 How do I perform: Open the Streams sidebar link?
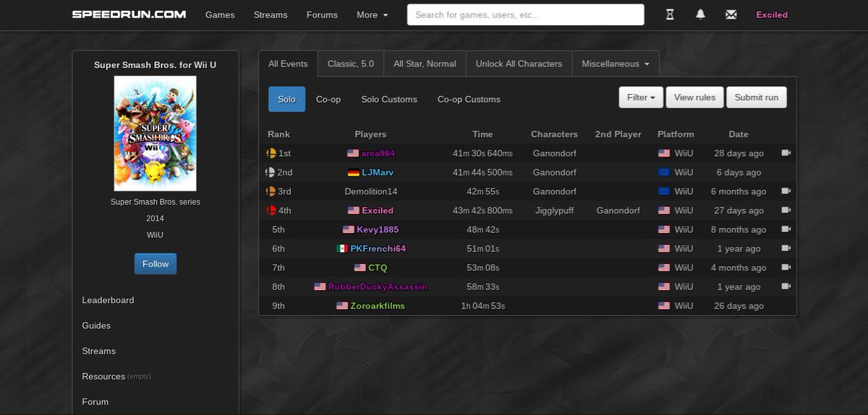98,351
